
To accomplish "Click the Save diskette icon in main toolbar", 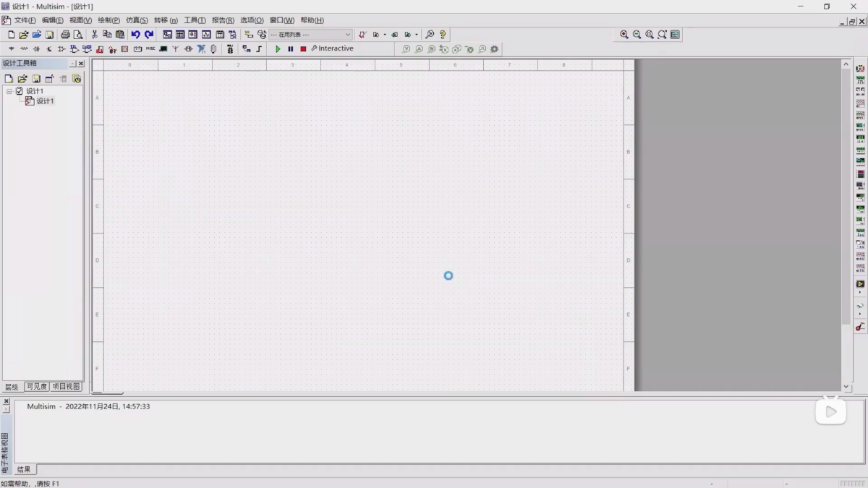I will (x=49, y=35).
